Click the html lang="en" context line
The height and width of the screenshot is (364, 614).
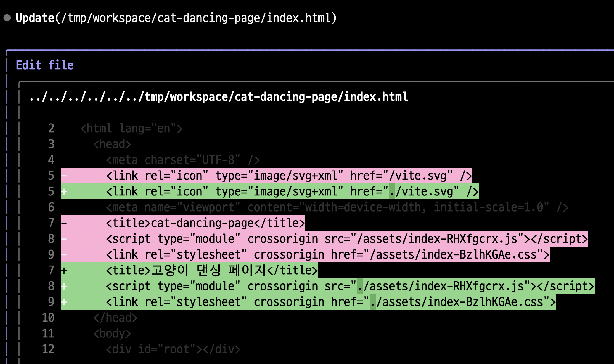coord(132,129)
